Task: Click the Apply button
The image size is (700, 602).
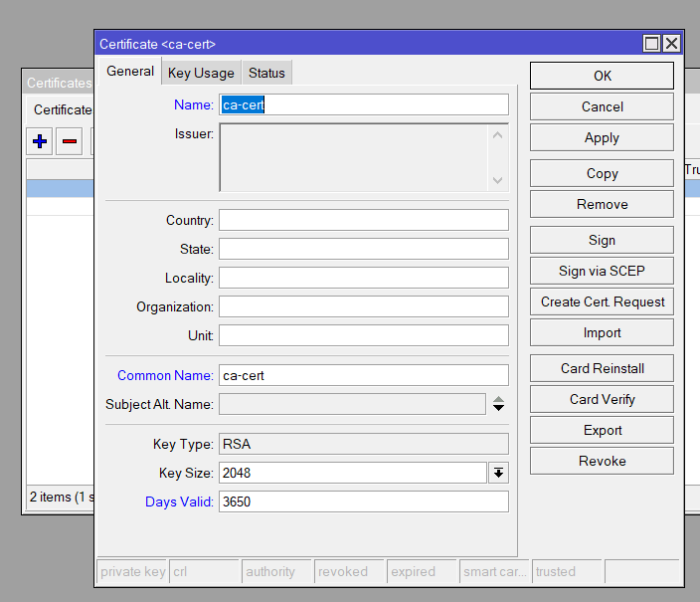Action: 602,137
